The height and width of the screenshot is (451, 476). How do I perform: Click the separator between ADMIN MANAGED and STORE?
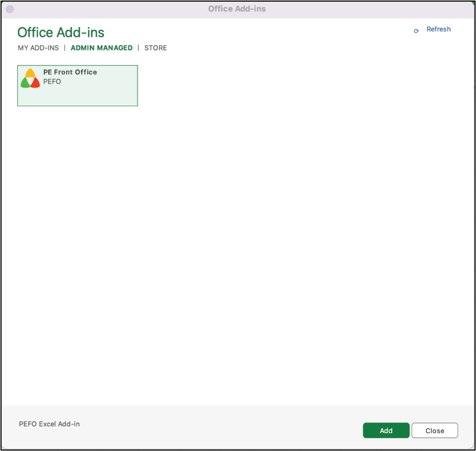(x=138, y=48)
